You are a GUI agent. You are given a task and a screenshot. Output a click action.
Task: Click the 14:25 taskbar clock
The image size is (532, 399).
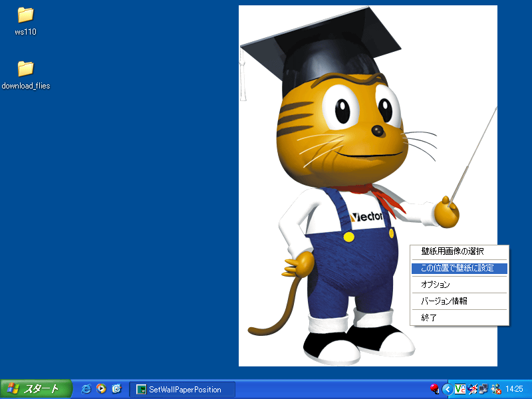click(x=514, y=389)
